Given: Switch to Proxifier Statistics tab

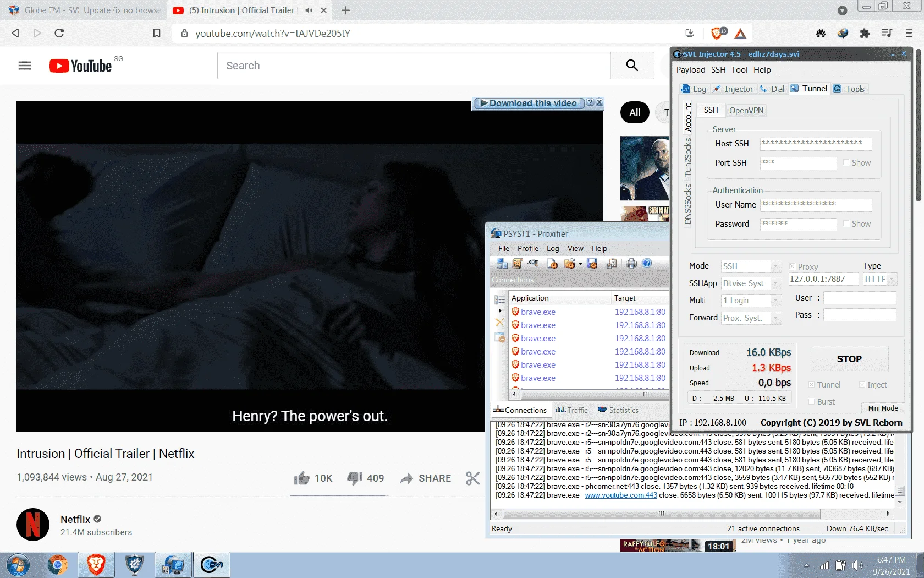Looking at the screenshot, I should point(618,410).
